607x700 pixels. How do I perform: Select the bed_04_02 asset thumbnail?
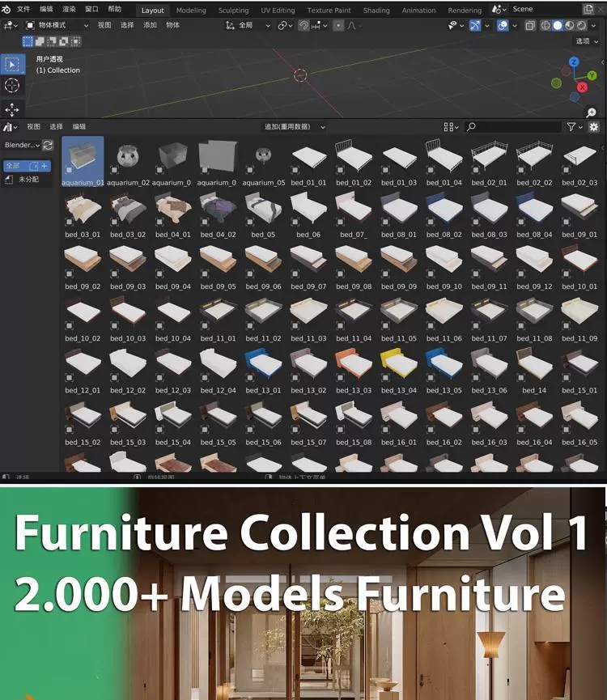(219, 210)
